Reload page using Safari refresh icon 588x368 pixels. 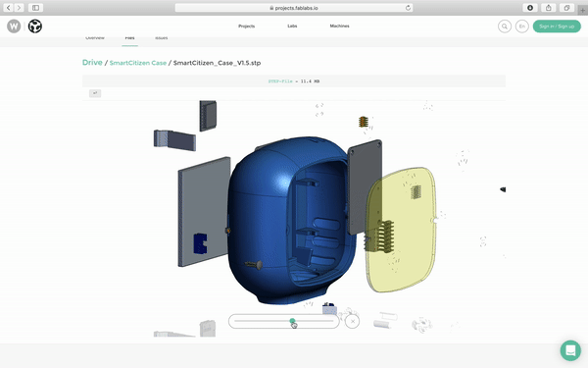(408, 8)
